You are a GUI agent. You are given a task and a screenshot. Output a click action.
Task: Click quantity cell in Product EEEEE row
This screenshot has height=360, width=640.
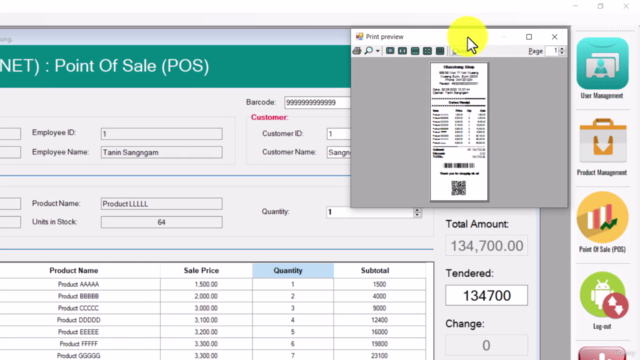293,332
